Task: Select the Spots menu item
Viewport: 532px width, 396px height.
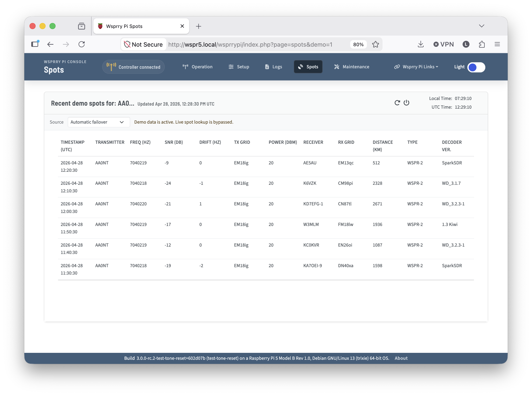Action: (308, 67)
